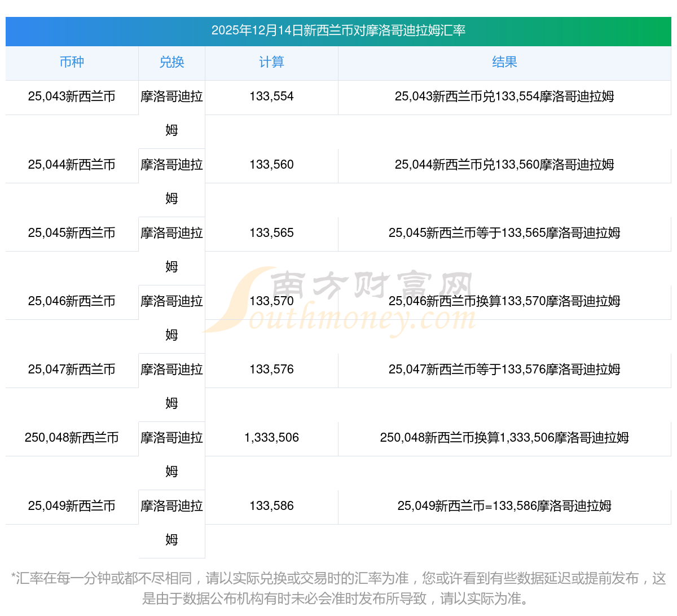Click the 133,554 calculated value
Image resolution: width=677 pixels, height=616 pixels.
pyautogui.click(x=271, y=96)
